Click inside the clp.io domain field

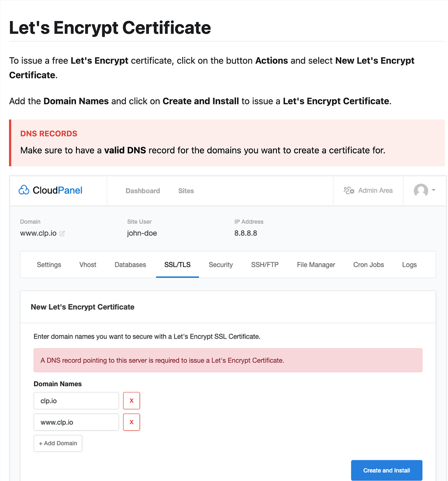click(x=76, y=400)
